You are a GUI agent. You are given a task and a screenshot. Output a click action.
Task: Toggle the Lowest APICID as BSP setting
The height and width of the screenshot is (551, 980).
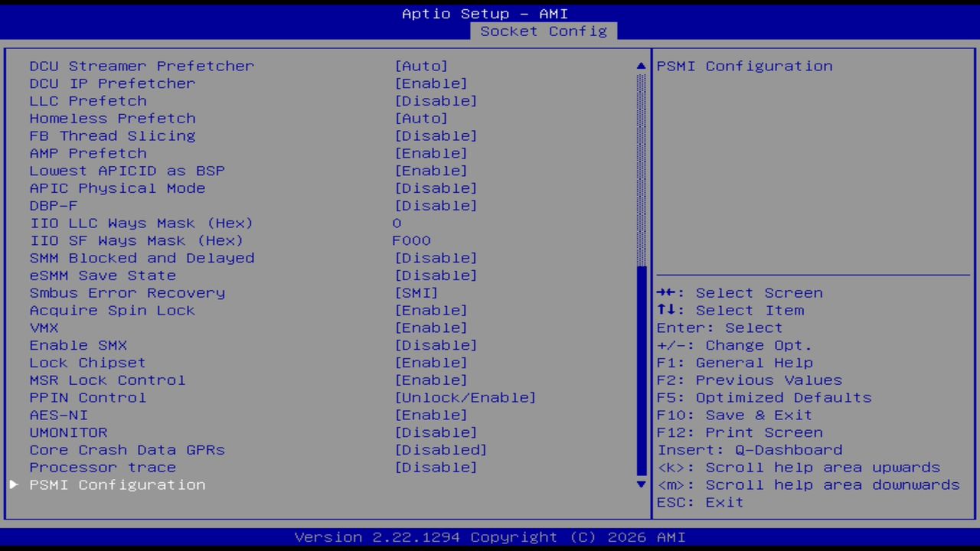[x=127, y=170]
